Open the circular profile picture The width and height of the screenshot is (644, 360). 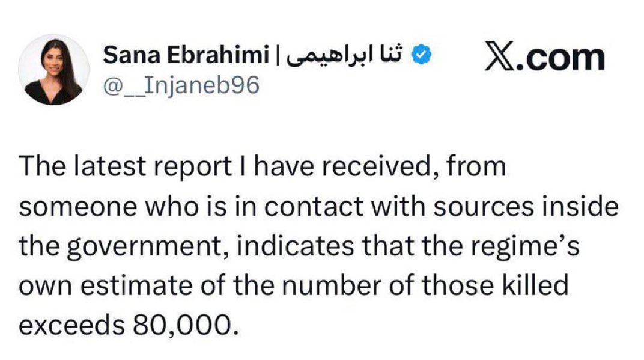coord(55,70)
